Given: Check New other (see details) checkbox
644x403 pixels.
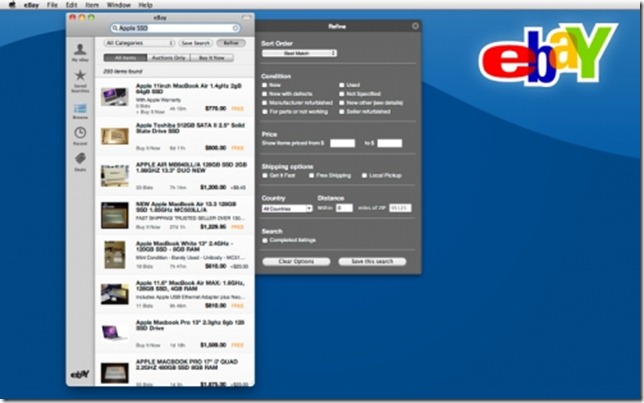Looking at the screenshot, I should pyautogui.click(x=342, y=103).
